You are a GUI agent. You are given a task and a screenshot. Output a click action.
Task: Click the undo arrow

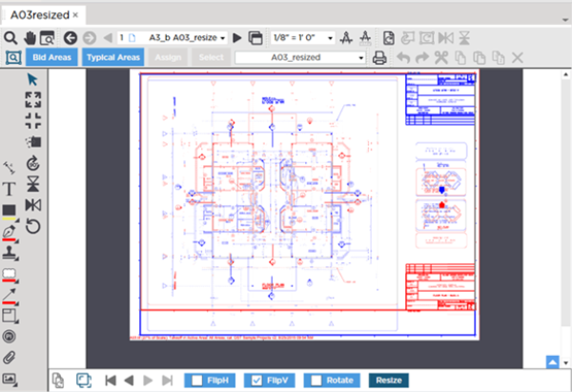(x=403, y=57)
